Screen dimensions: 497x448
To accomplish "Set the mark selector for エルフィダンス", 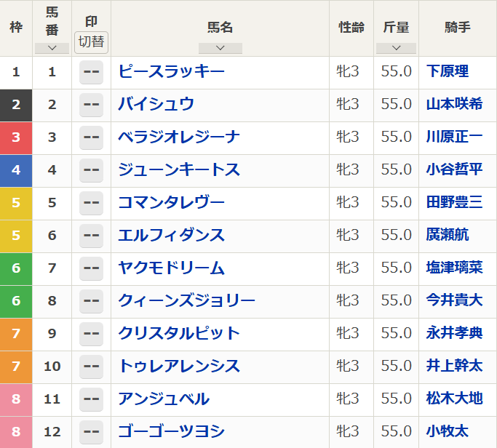I will coord(91,235).
